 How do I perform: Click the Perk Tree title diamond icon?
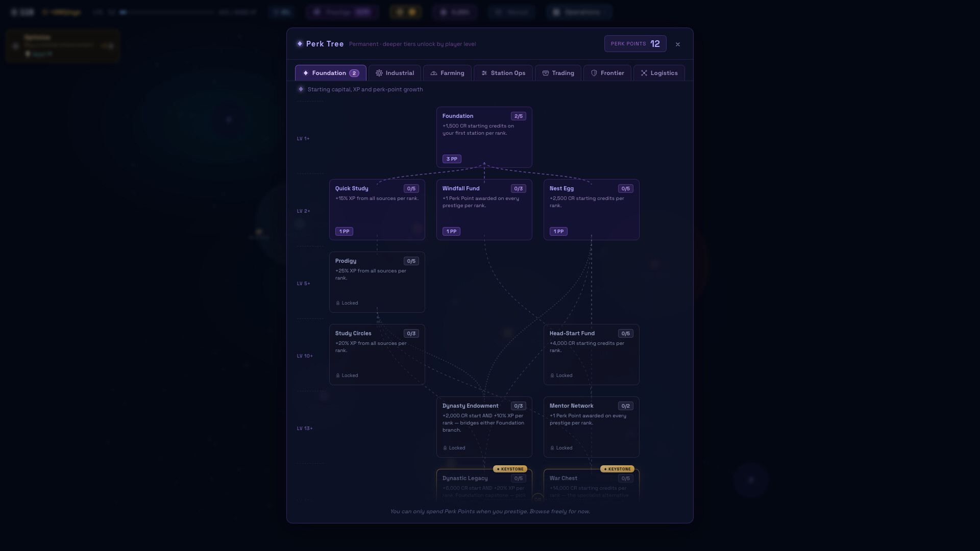pyautogui.click(x=300, y=44)
